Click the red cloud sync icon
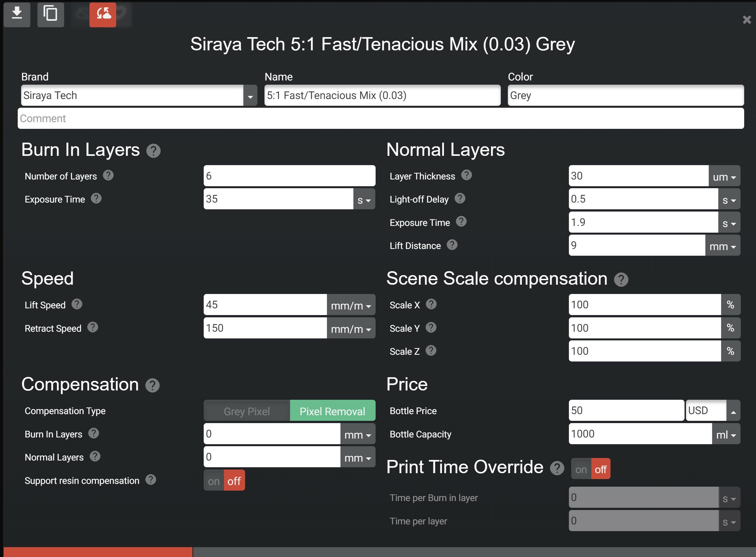 click(x=103, y=15)
